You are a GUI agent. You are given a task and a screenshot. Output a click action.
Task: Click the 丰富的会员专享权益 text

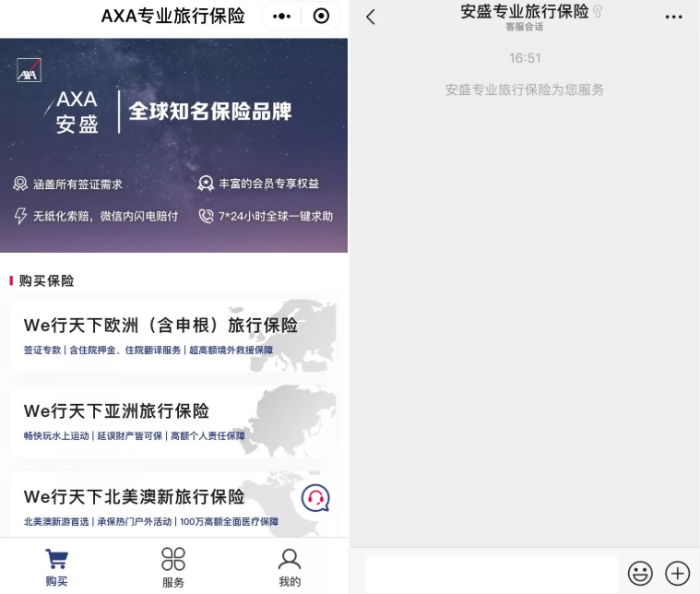[268, 184]
